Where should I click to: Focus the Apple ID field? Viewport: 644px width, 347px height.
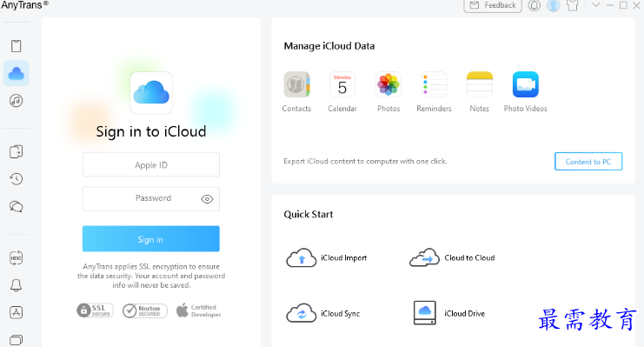(x=150, y=165)
